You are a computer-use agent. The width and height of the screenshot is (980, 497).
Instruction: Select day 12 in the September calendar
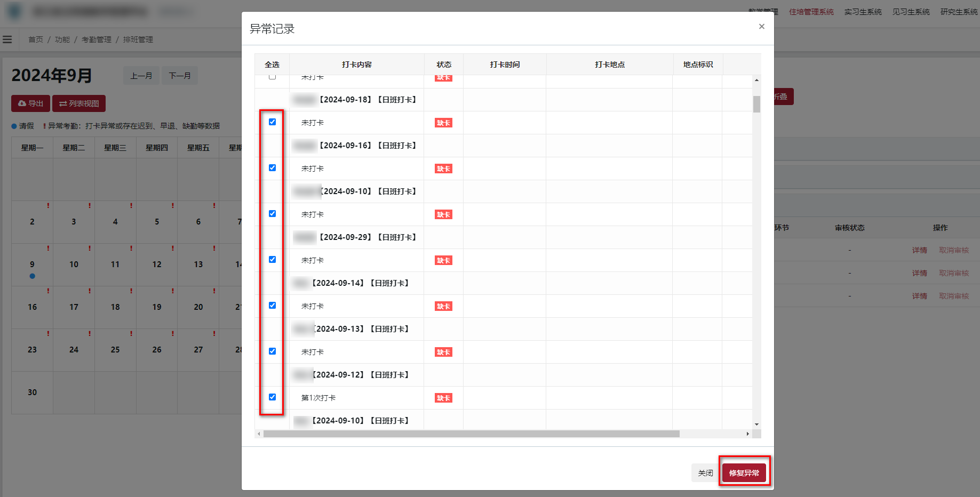tap(157, 264)
